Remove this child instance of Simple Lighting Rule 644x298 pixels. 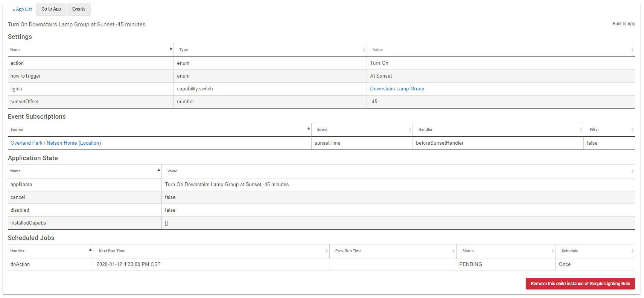pyautogui.click(x=580, y=284)
